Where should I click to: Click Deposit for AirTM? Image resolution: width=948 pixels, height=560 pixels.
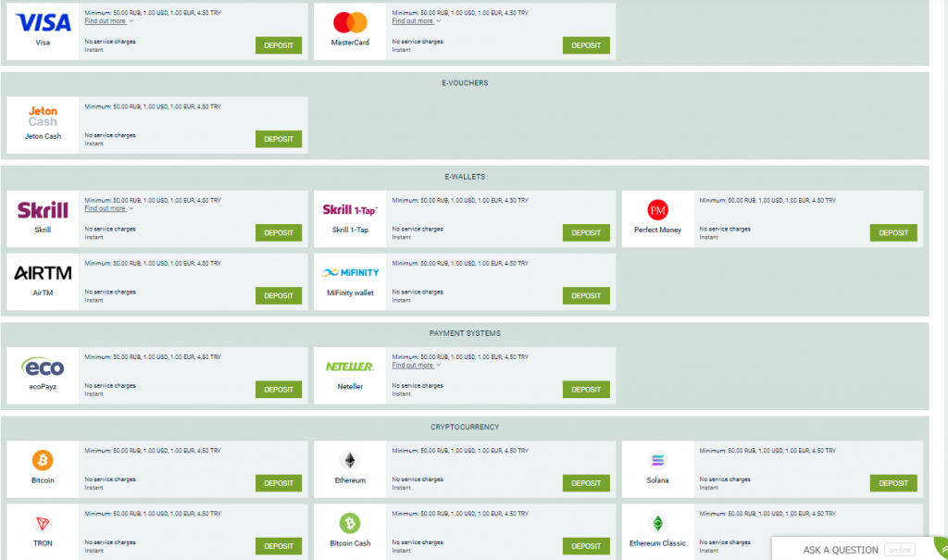point(279,295)
